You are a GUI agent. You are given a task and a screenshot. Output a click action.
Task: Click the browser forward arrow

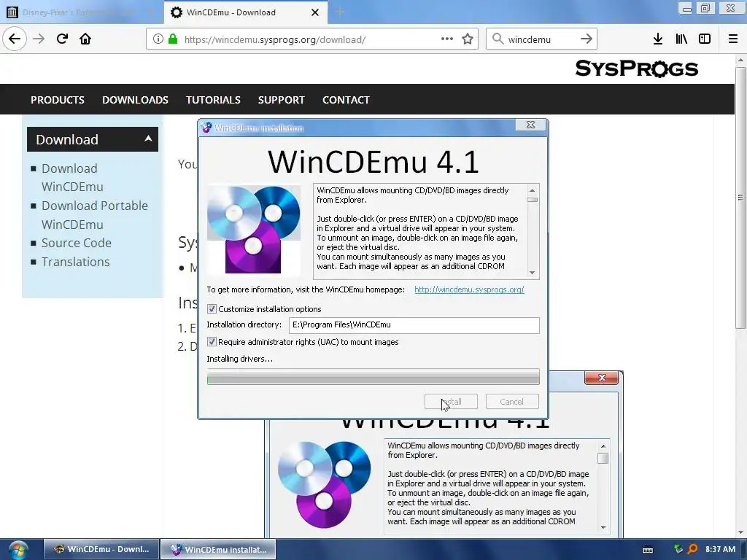click(x=39, y=39)
